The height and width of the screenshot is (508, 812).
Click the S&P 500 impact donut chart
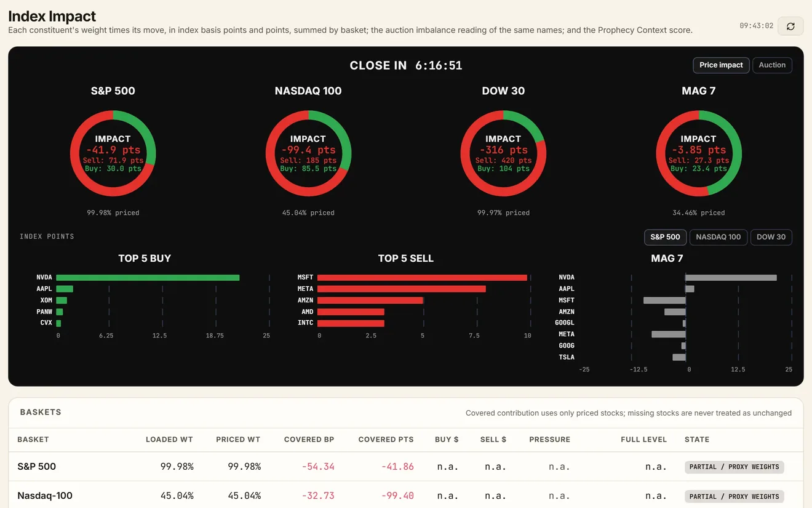113,153
